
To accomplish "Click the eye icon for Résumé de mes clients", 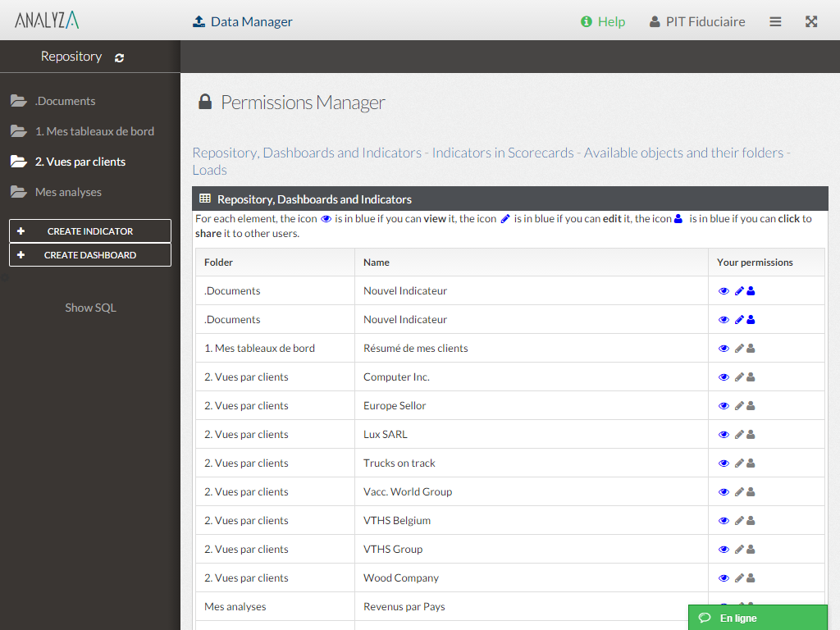I will tap(724, 348).
